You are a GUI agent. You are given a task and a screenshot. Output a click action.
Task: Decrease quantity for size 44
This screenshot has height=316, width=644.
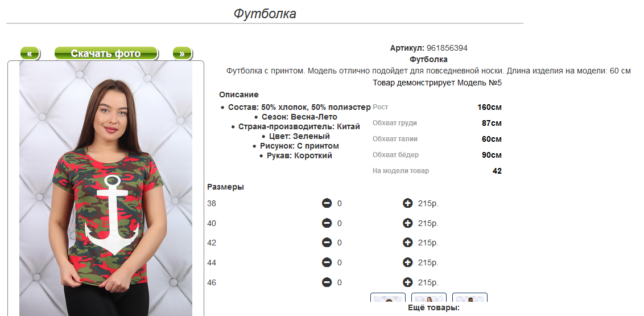[x=327, y=262]
